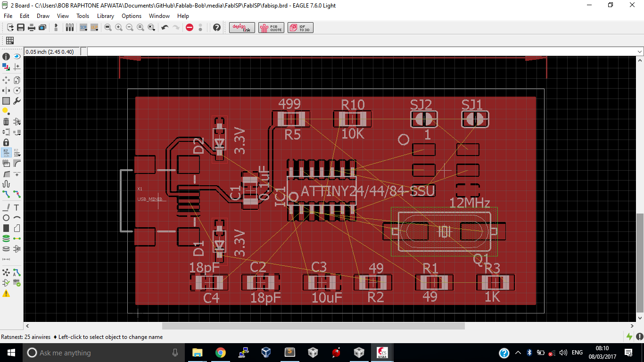Select the Group tool
The image size is (644, 362).
tap(6, 101)
